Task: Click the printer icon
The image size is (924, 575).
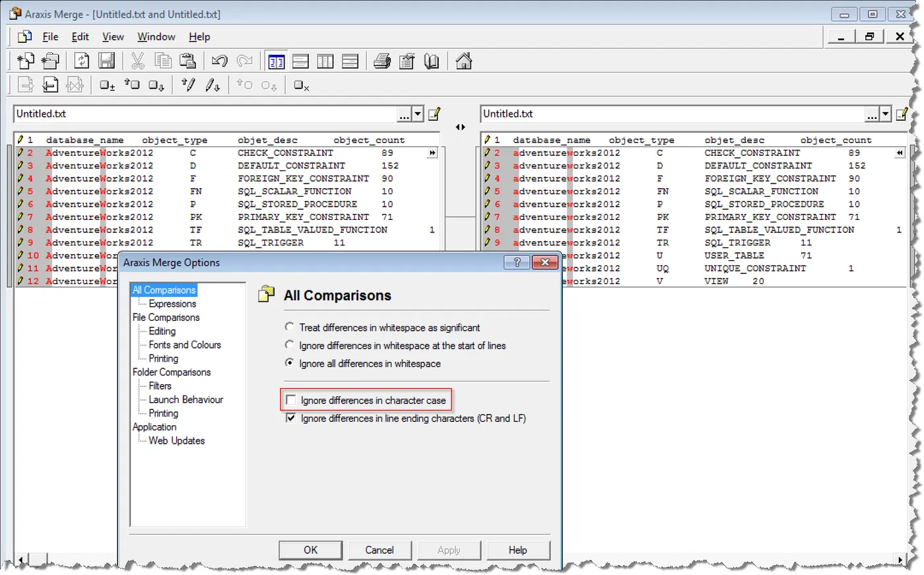Action: pos(382,61)
